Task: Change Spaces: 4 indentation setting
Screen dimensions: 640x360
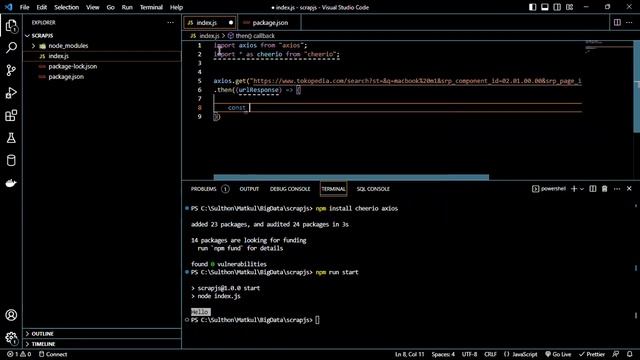Action: [x=443, y=354]
